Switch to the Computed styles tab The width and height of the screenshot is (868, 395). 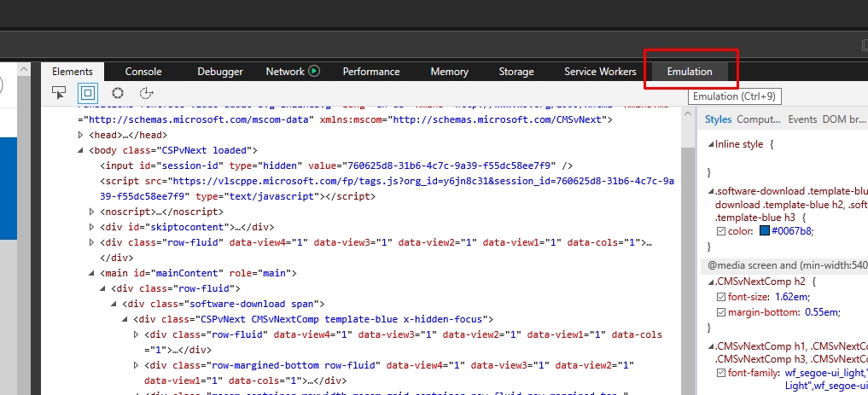pyautogui.click(x=759, y=119)
